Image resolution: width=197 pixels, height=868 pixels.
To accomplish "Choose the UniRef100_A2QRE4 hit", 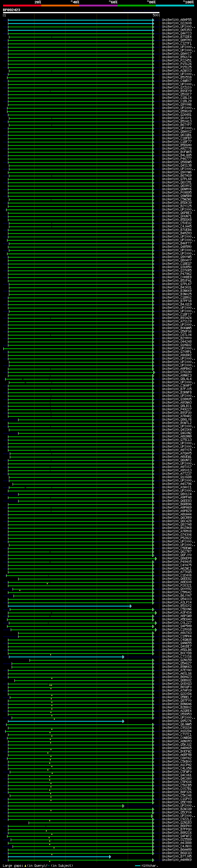I will (x=177, y=711).
